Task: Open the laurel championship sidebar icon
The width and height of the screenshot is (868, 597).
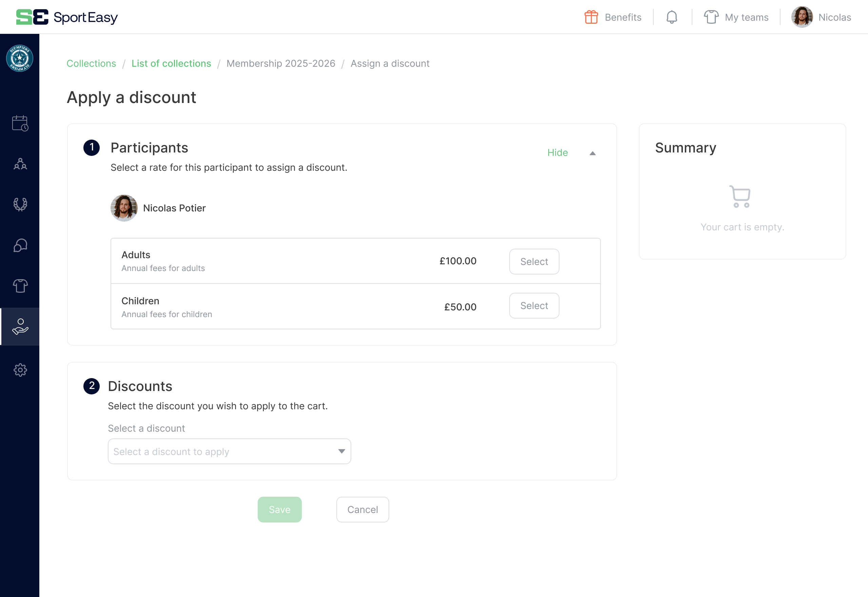Action: click(20, 204)
